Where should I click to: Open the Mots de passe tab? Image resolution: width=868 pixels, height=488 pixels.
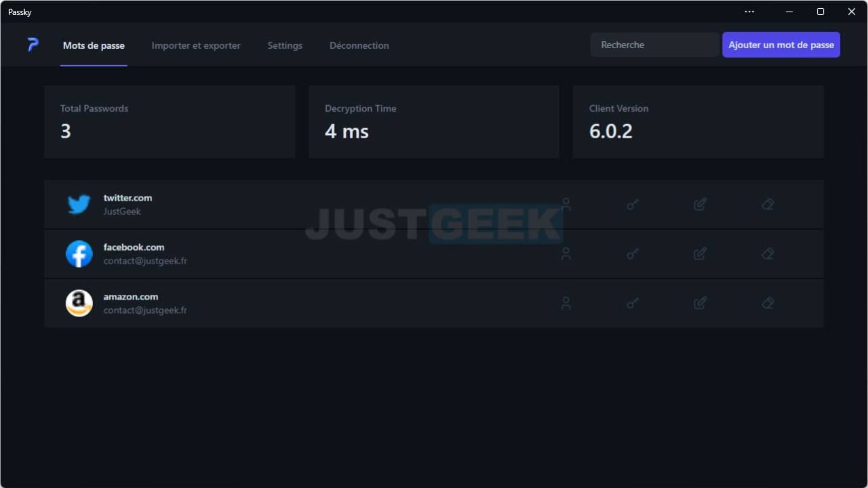pyautogui.click(x=94, y=45)
